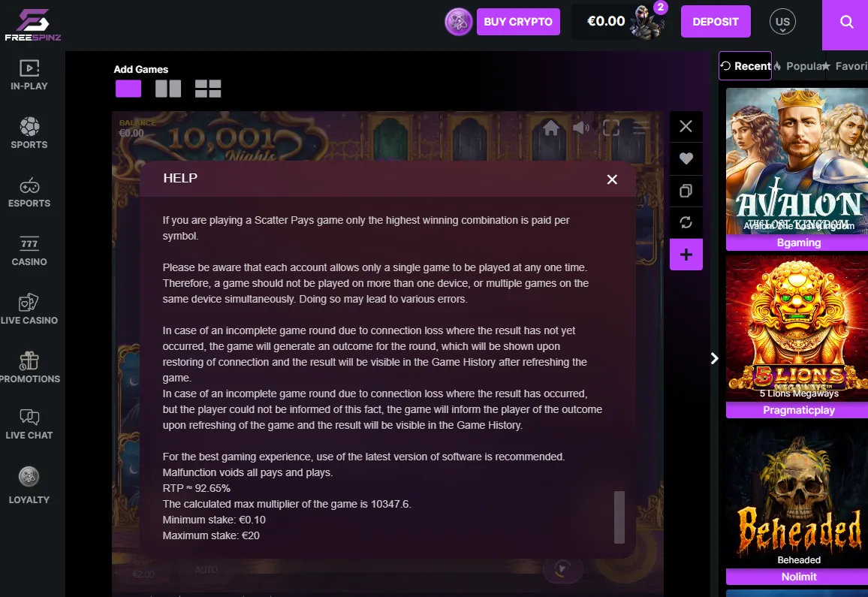Click 'Malfunction voids all pays and plays.'
868x597 pixels.
tap(248, 472)
